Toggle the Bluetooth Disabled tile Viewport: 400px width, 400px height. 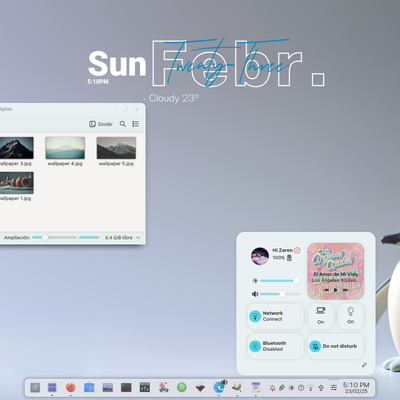coord(276,346)
